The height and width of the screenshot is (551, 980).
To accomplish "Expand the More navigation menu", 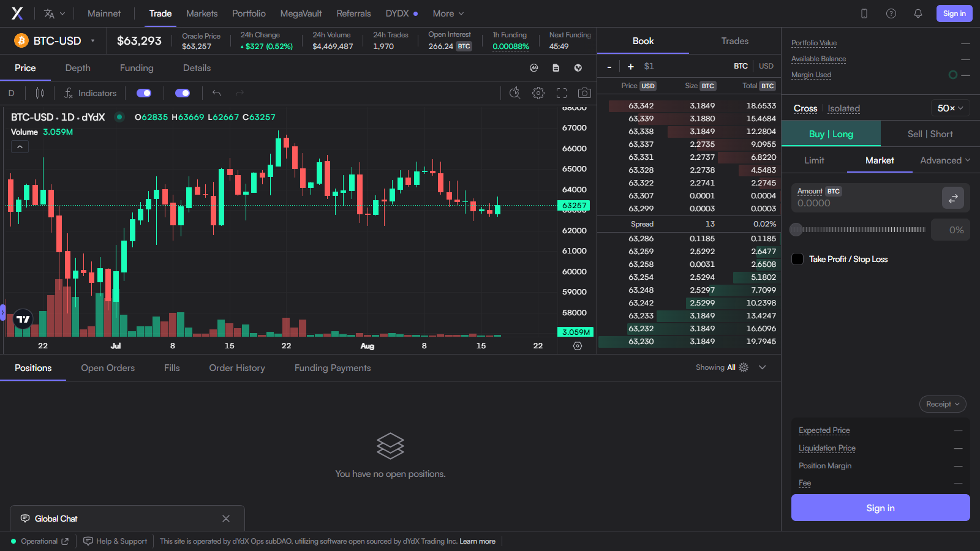I will 448,13.
